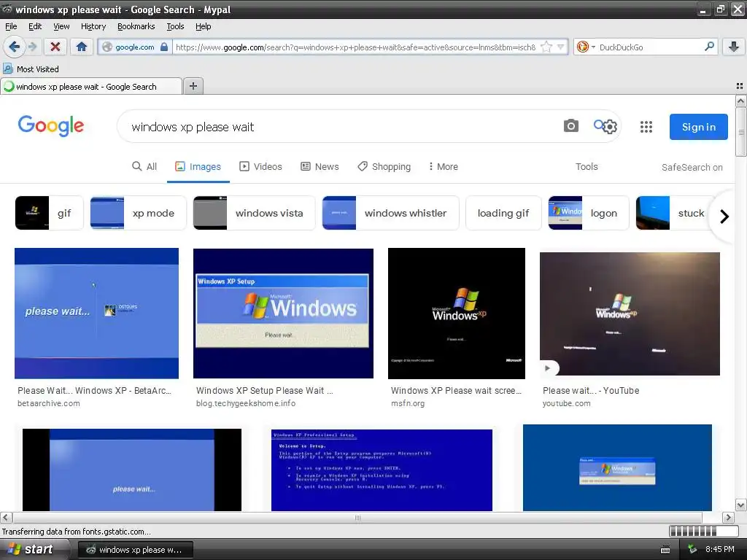Open the msfn.org black Windows XP thumbnail
The height and width of the screenshot is (560, 747).
pyautogui.click(x=457, y=314)
